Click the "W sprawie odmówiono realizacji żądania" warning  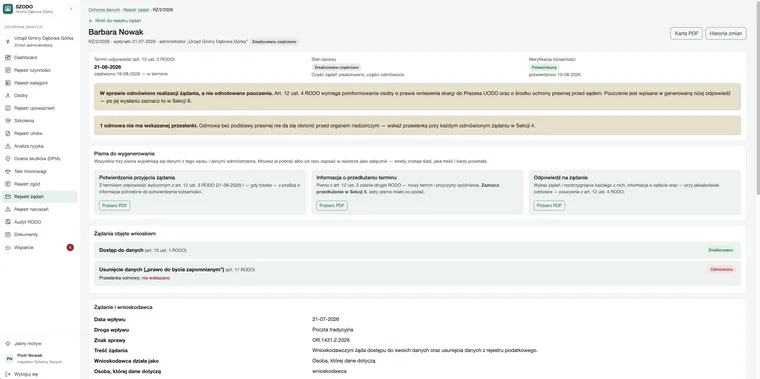tap(417, 96)
